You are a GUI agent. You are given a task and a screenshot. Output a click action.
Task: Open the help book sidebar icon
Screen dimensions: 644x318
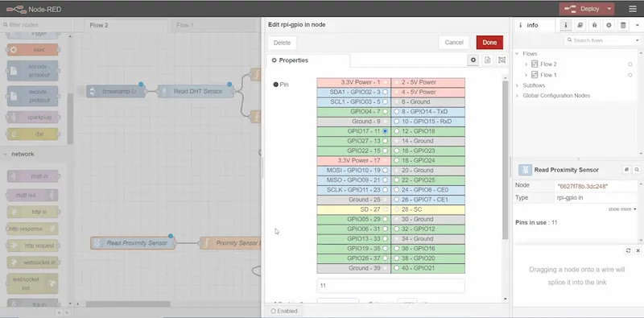point(580,25)
